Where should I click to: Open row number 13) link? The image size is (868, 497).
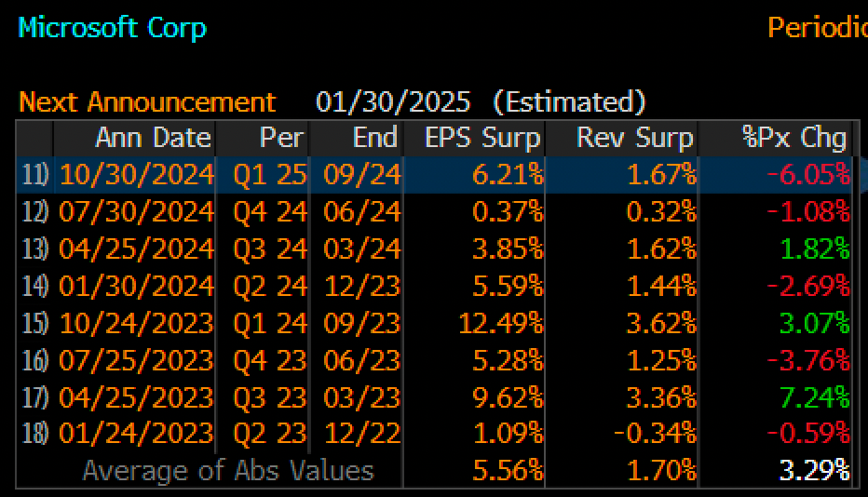(x=34, y=249)
